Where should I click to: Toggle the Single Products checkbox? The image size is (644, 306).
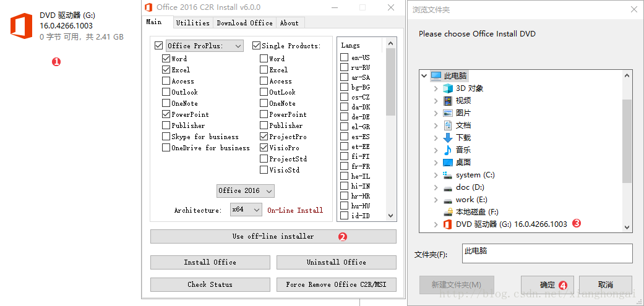tap(256, 46)
